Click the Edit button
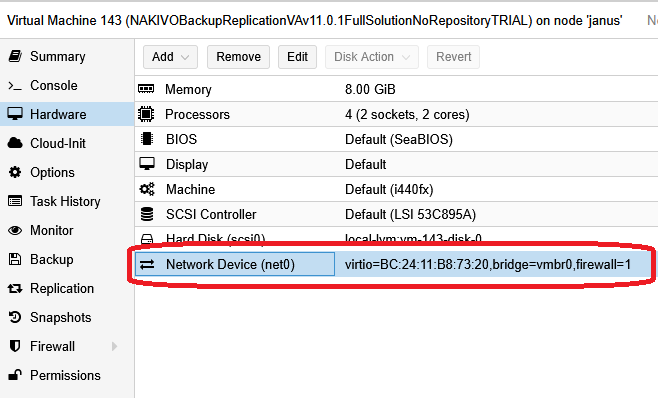 (298, 57)
